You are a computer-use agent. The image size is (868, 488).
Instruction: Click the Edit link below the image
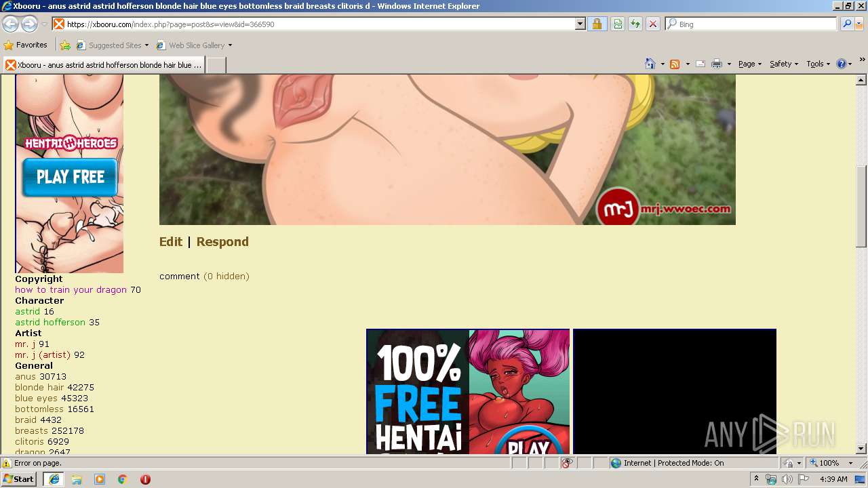coord(171,242)
